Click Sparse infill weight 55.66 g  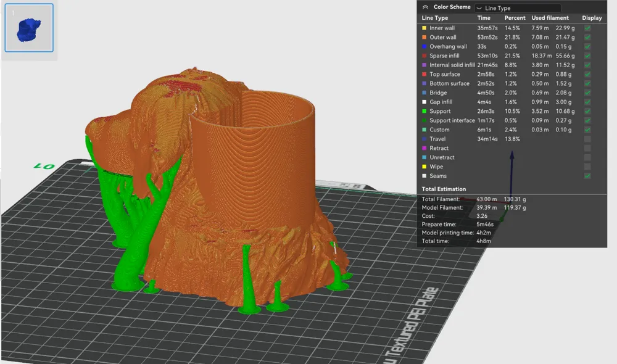[x=565, y=56]
